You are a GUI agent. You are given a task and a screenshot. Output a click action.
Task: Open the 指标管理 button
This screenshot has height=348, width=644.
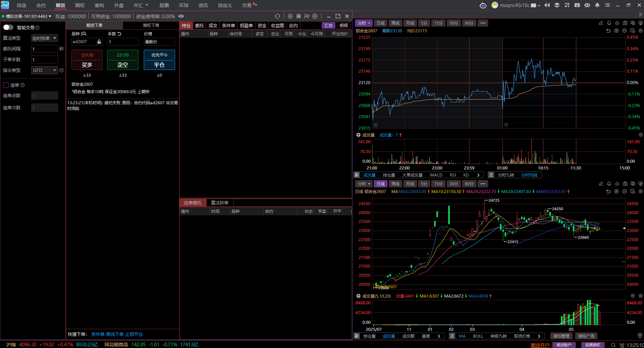coord(561,336)
